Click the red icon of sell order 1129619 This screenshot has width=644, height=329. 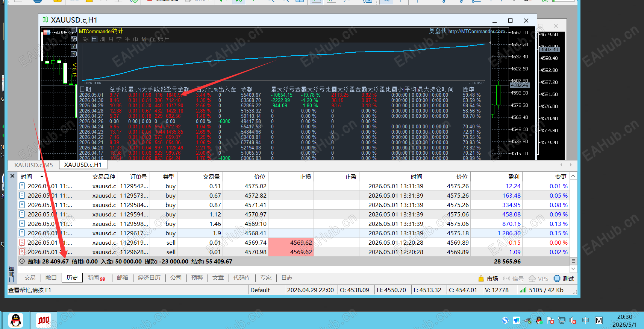pyautogui.click(x=22, y=242)
